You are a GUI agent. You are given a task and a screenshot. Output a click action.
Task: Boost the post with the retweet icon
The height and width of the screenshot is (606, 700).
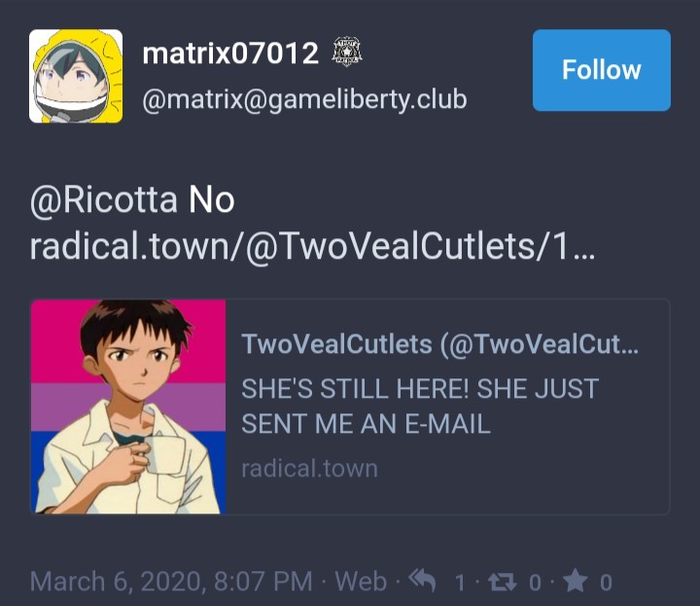point(503,582)
